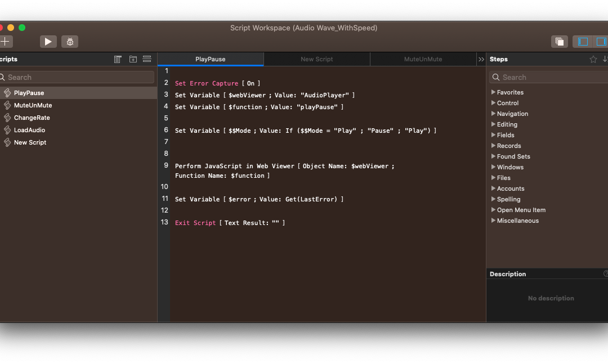Show more tabs chevron
The height and width of the screenshot is (364, 608).
tap(481, 59)
